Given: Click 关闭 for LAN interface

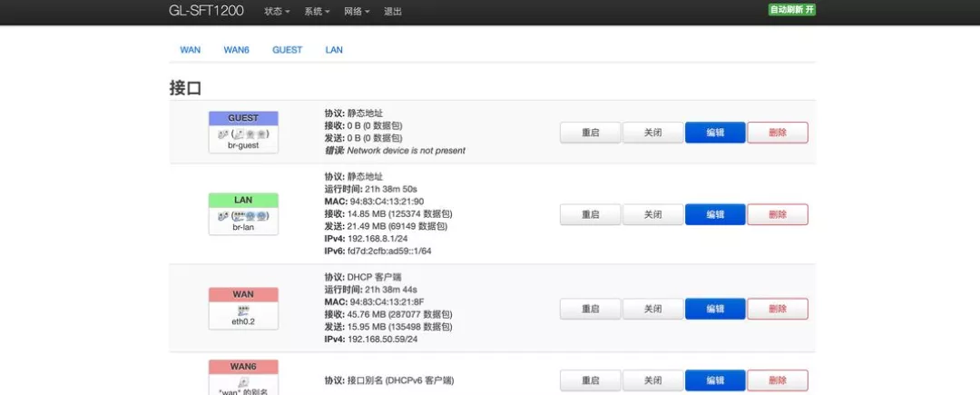Looking at the screenshot, I should [x=652, y=214].
